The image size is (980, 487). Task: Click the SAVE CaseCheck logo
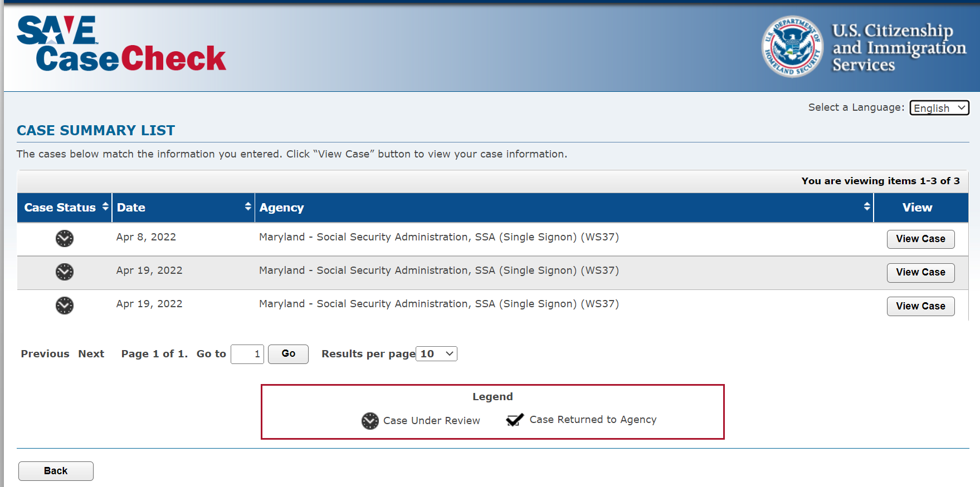(x=121, y=44)
